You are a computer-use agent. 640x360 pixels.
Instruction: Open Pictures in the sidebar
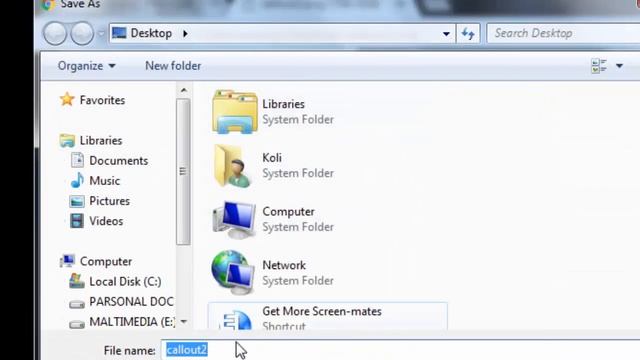(109, 201)
